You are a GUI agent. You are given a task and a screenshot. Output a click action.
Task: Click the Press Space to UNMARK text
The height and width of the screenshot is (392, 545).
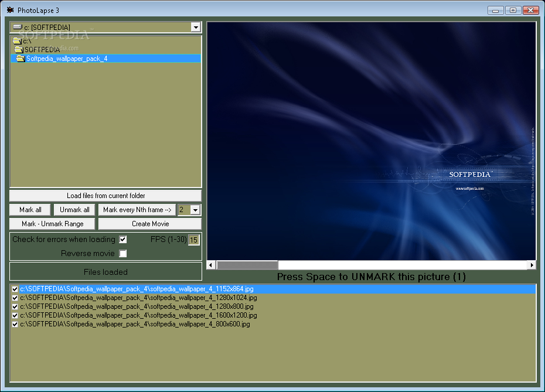click(371, 277)
